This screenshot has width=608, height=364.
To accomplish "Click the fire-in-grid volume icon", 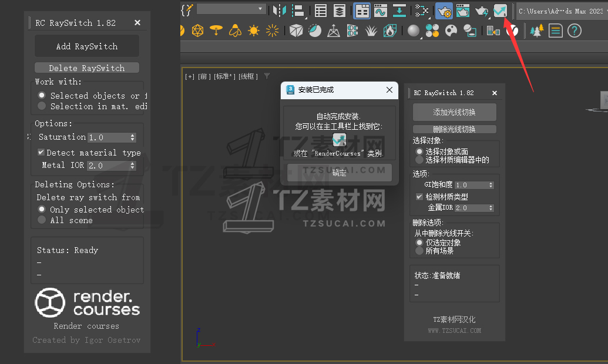I will [389, 31].
